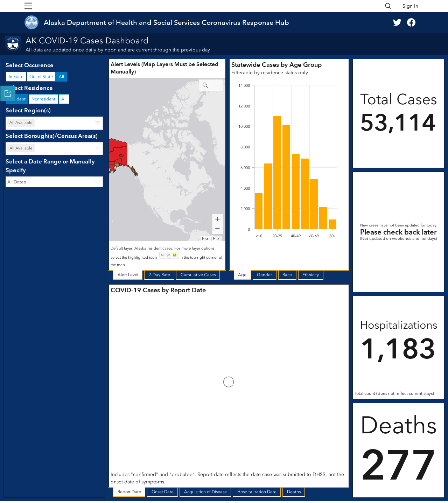The height and width of the screenshot is (503, 448).
Task: Open the Twitter icon link
Action: pos(397,22)
